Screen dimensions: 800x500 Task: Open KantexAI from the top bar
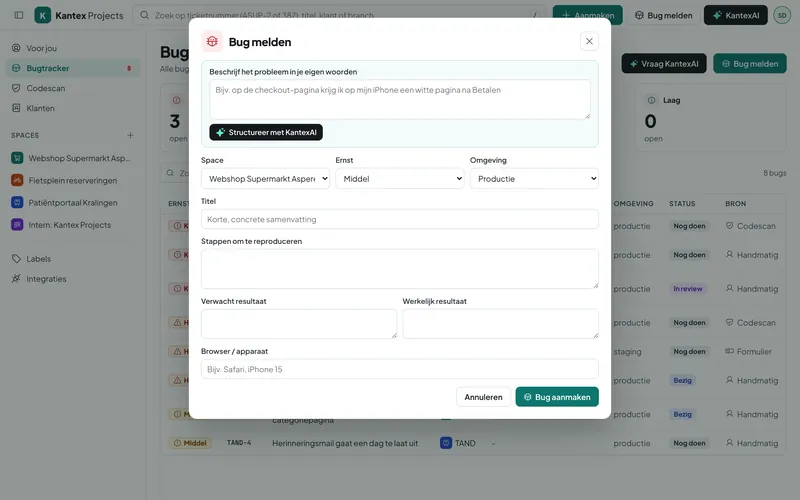tap(735, 15)
